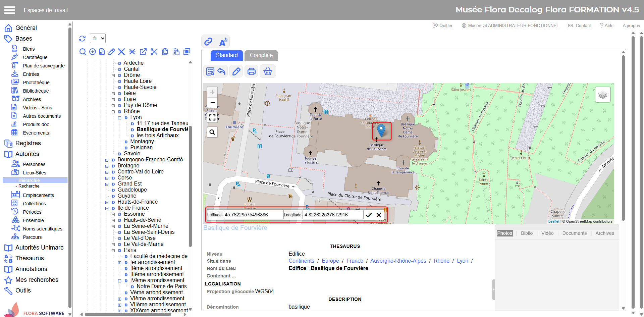Expand the Drôme tree node

coord(113,75)
